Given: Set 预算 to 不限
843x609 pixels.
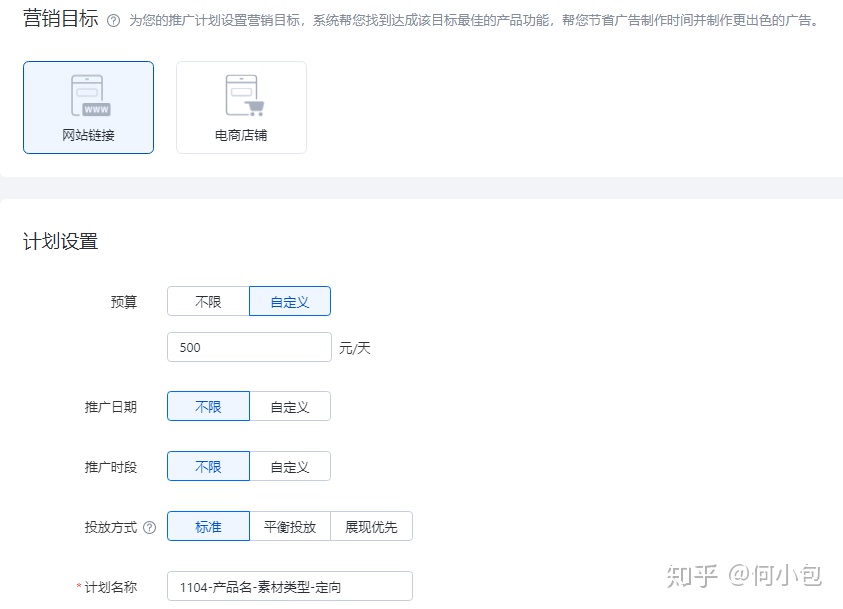Looking at the screenshot, I should point(208,301).
